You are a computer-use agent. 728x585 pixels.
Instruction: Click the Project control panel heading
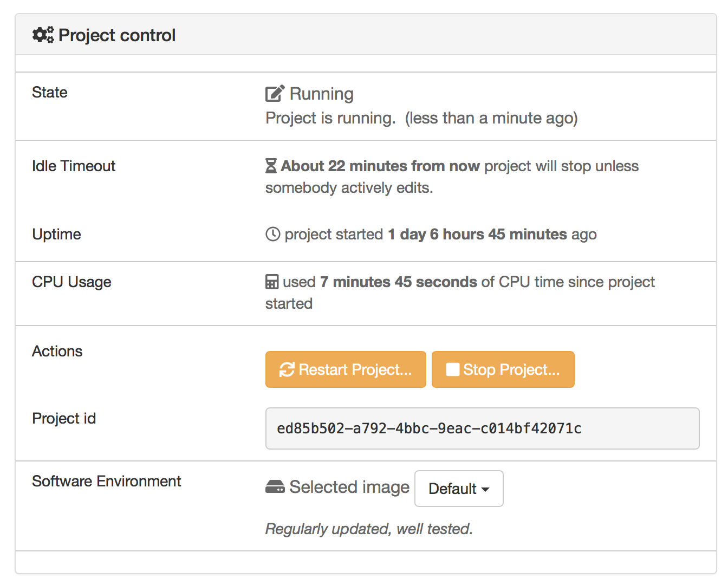(117, 35)
